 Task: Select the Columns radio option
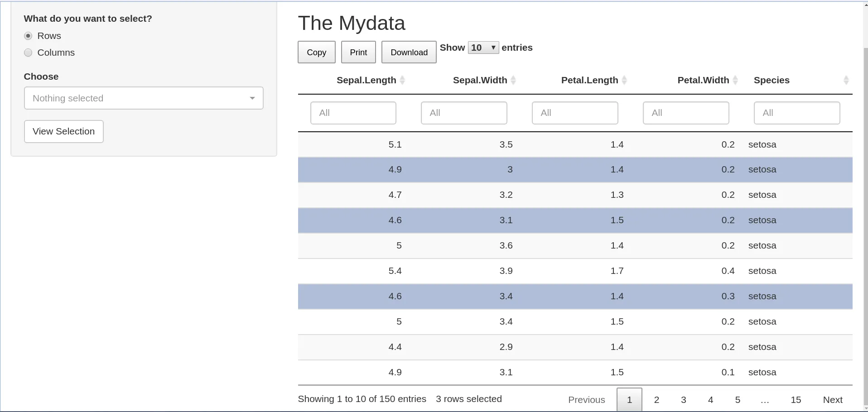pos(29,53)
